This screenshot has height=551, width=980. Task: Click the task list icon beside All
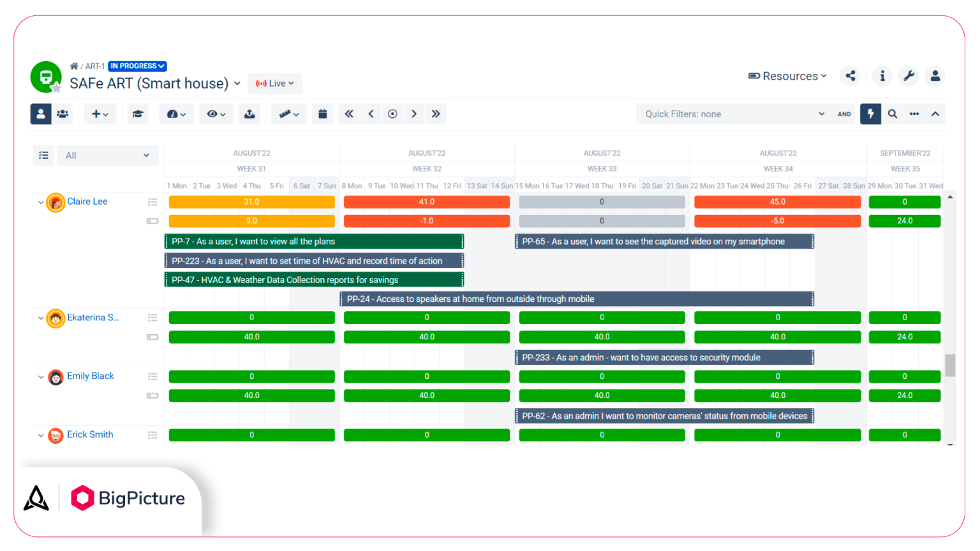43,155
